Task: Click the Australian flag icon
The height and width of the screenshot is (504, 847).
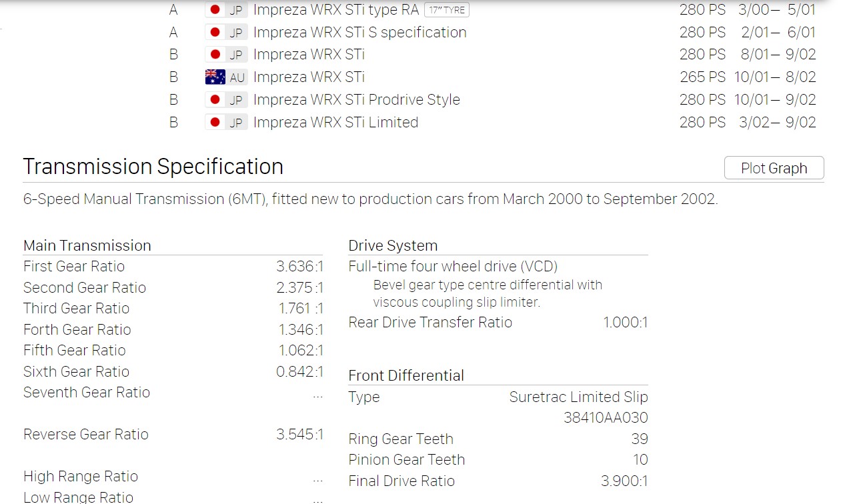Action: [215, 77]
